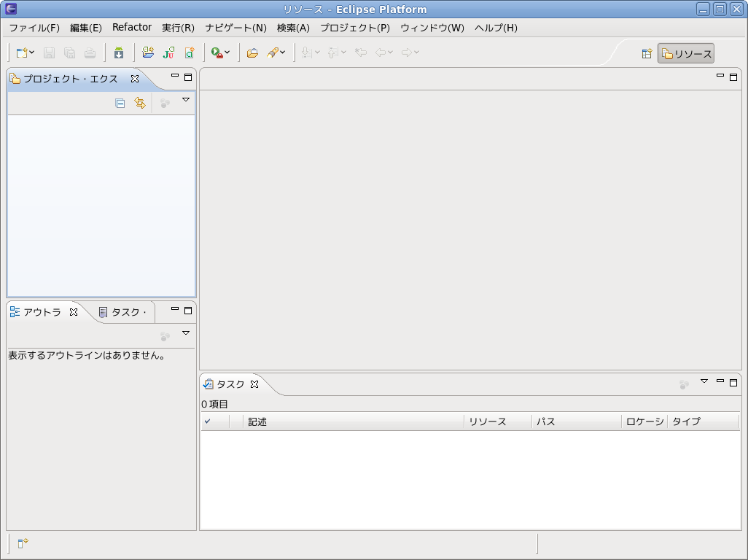
Task: Select the プロジェクト・エクス tab
Action: (70, 79)
